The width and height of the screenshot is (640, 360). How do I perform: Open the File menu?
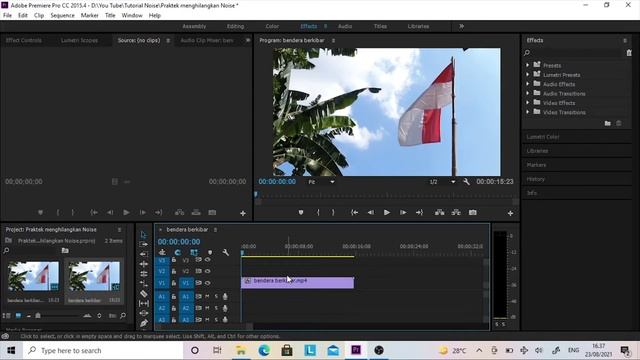(x=7, y=16)
